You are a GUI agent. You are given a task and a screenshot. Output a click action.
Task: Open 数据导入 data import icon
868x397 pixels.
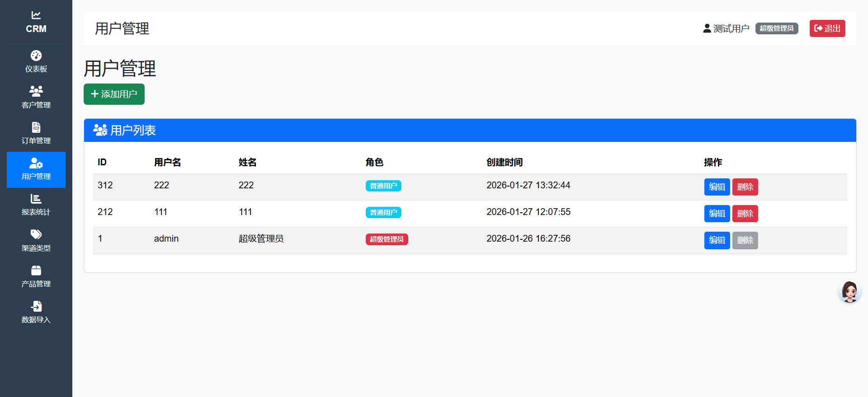click(36, 306)
